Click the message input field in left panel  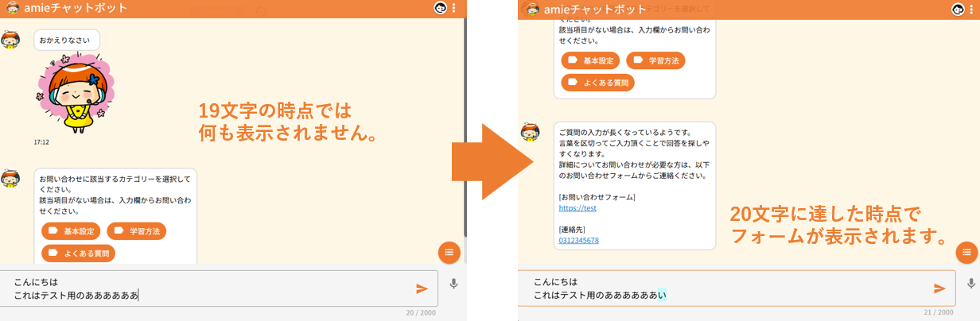[207, 288]
